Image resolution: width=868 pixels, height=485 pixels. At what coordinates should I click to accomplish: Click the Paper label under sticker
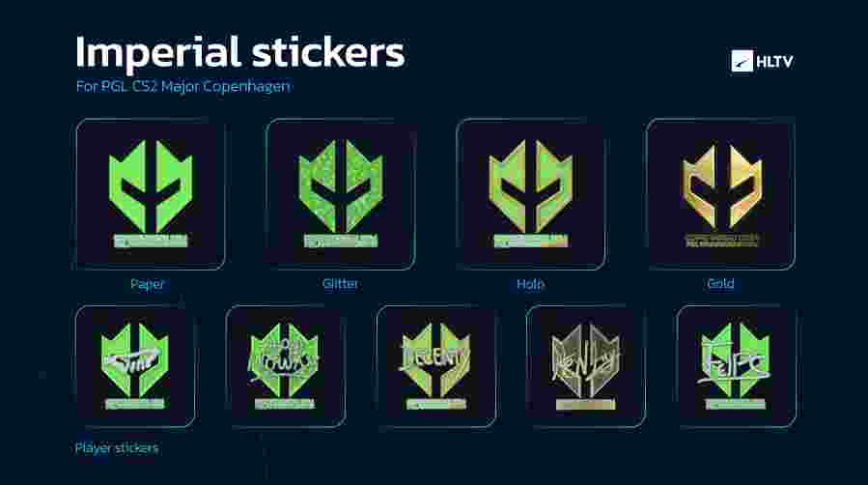(x=148, y=284)
